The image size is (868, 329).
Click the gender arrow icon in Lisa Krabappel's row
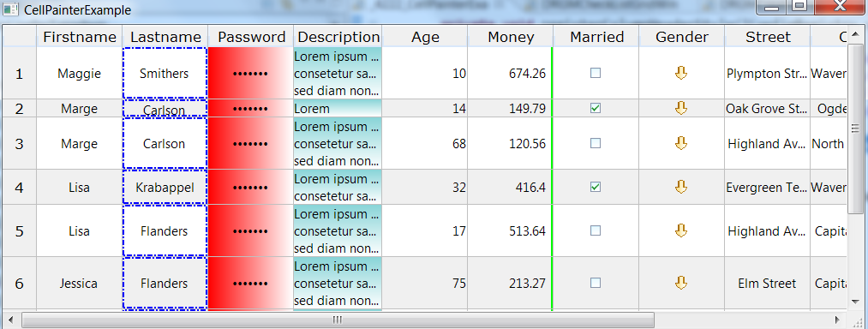681,188
